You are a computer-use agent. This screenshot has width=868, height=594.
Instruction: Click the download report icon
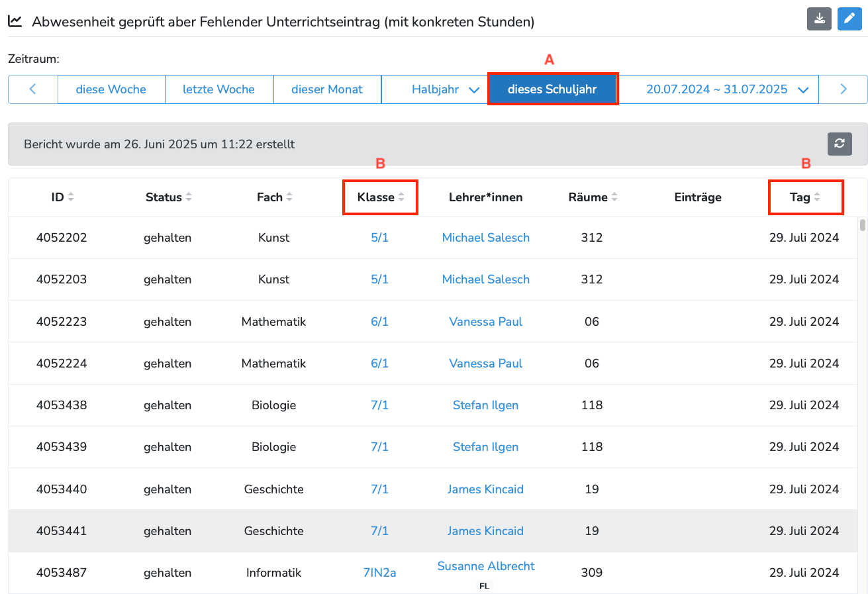pos(819,19)
